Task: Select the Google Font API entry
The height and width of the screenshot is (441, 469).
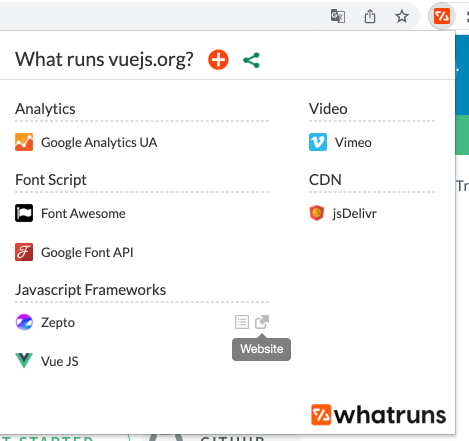Action: pyautogui.click(x=87, y=252)
